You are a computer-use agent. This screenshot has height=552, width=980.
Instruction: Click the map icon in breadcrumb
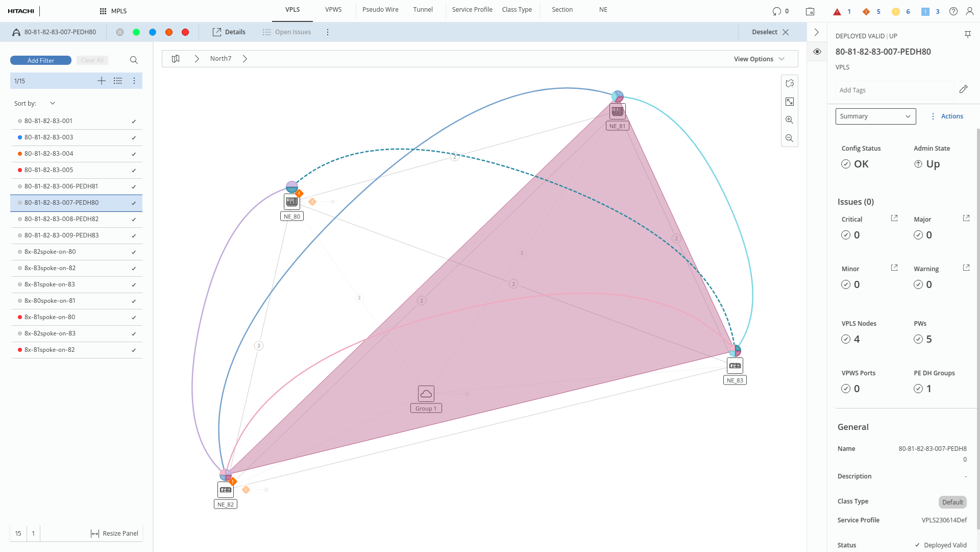coord(176,59)
